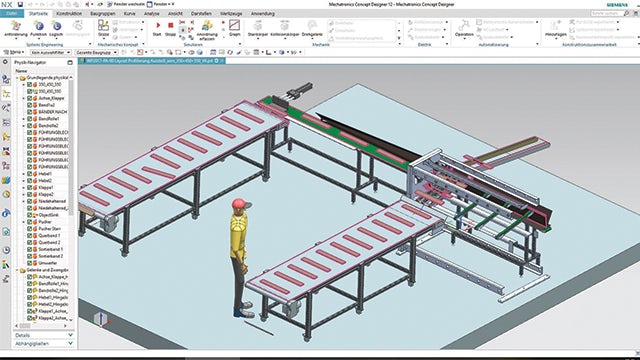Expand the Hebel2 tree node

point(24,180)
